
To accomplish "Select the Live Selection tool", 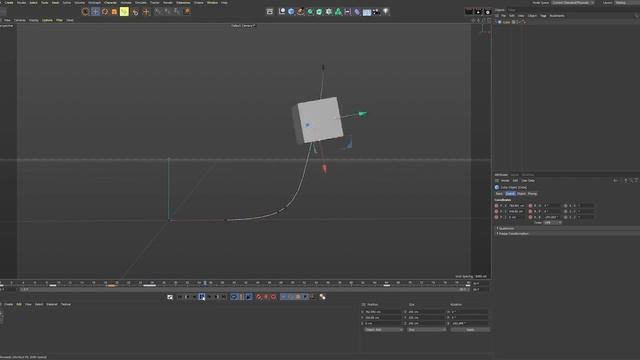I will pos(85,11).
